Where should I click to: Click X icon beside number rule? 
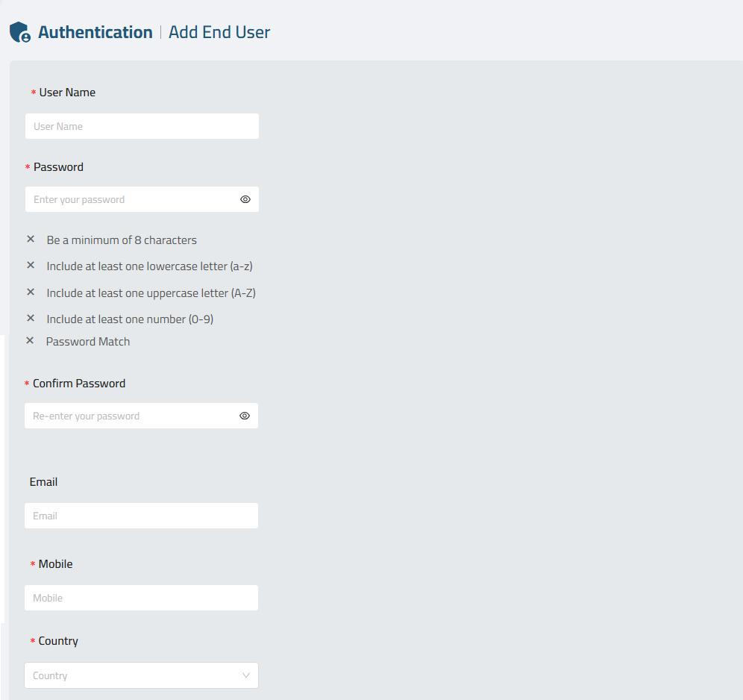pos(31,318)
